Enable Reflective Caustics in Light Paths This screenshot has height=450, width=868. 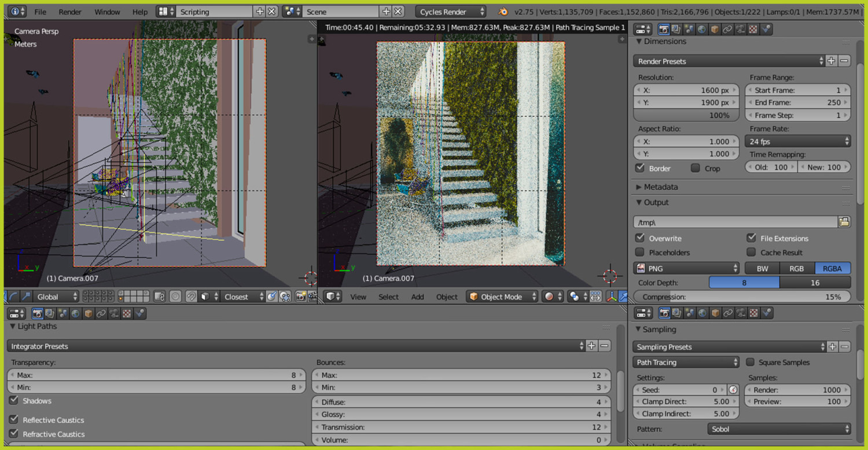point(13,420)
